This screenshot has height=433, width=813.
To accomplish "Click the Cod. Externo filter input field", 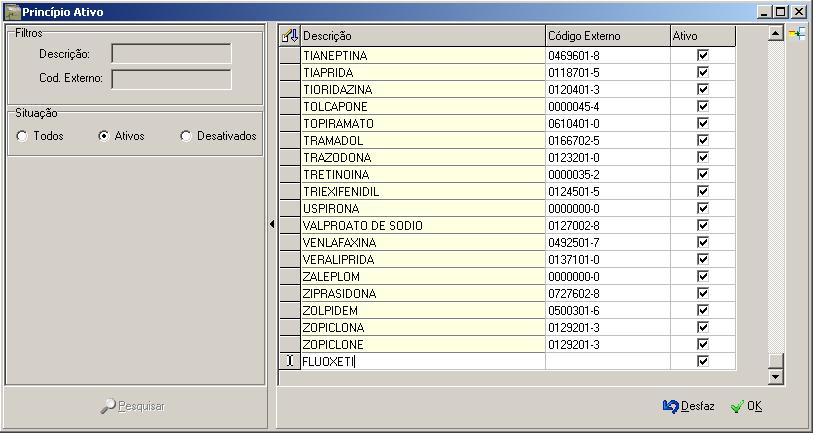I will (x=171, y=79).
